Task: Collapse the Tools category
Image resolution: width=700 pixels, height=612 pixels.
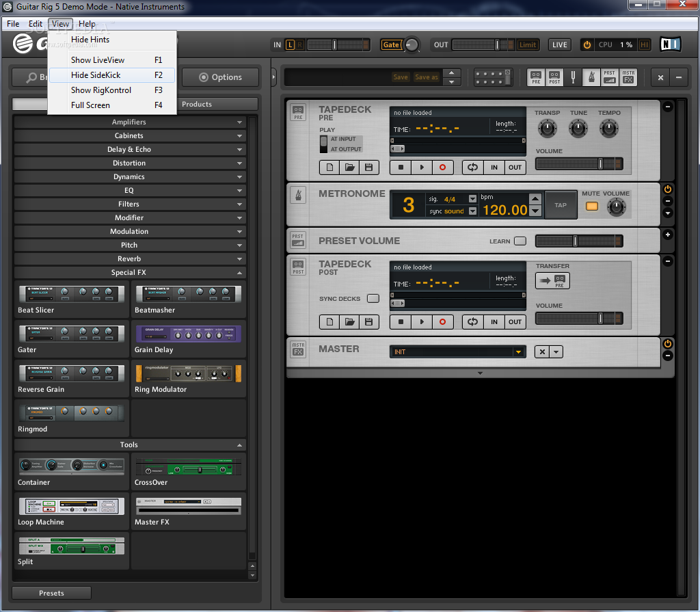Action: point(130,445)
